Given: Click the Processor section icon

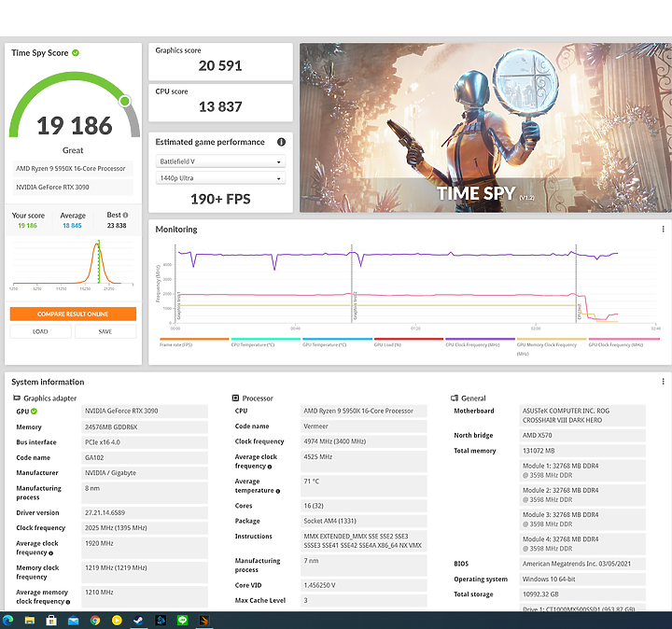Looking at the screenshot, I should [235, 398].
